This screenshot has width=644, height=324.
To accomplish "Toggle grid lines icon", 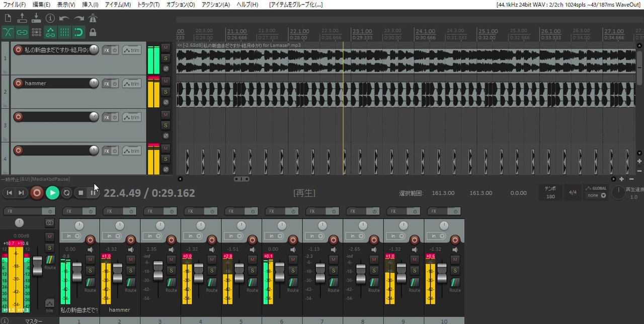I will pos(64,32).
